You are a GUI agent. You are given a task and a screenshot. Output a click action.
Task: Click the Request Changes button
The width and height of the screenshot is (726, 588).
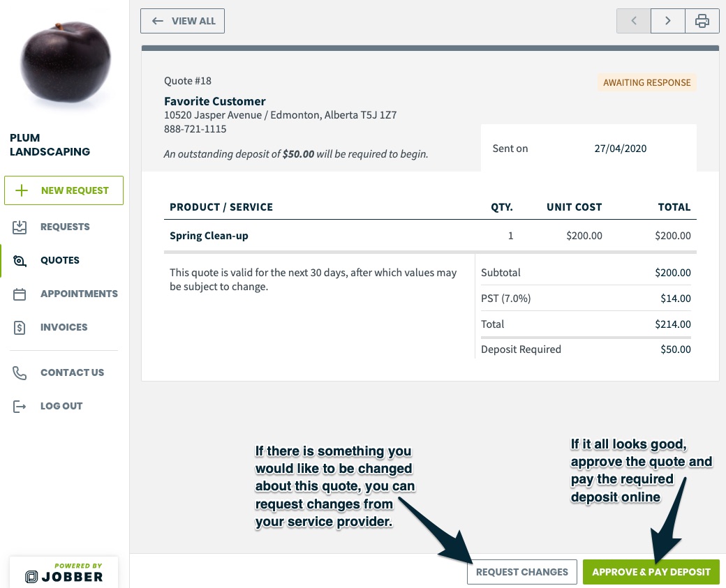pos(522,572)
